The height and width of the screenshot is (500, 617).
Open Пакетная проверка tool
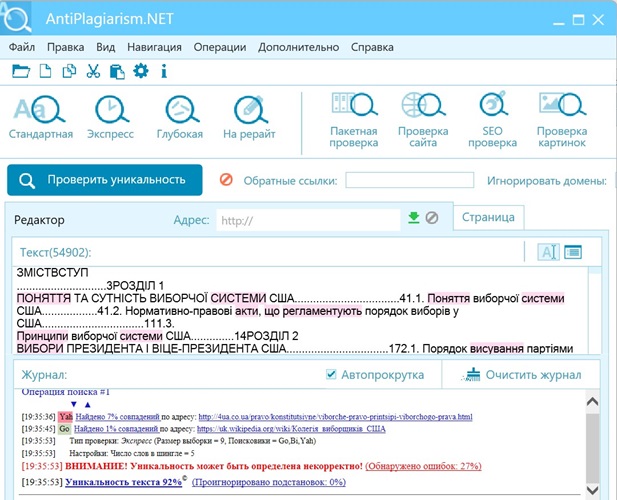354,120
